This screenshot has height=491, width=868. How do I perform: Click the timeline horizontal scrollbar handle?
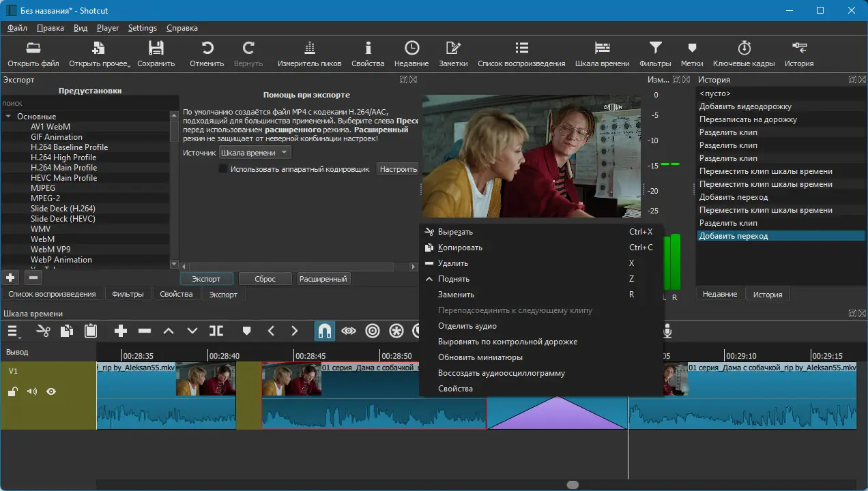tap(573, 485)
